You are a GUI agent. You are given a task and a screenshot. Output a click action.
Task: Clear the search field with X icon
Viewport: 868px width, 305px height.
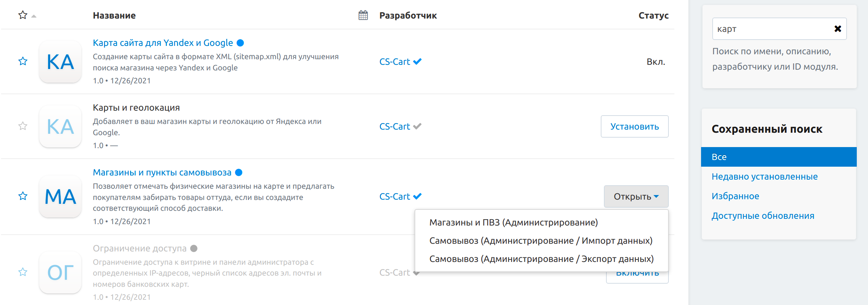[837, 29]
